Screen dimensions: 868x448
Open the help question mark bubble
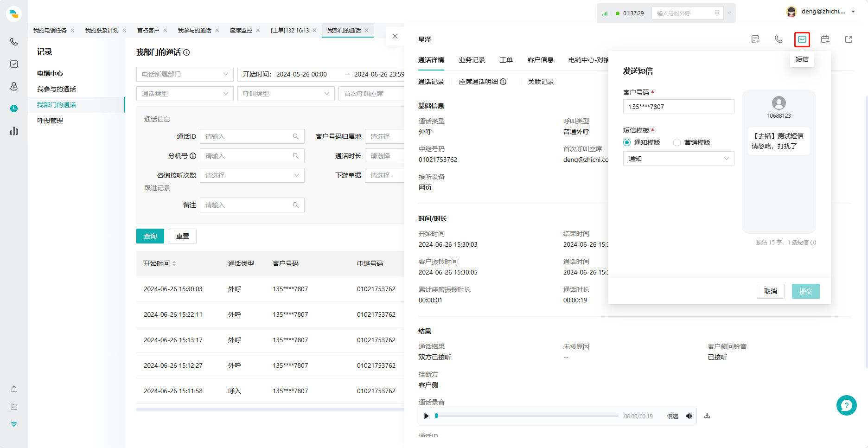coord(847,405)
